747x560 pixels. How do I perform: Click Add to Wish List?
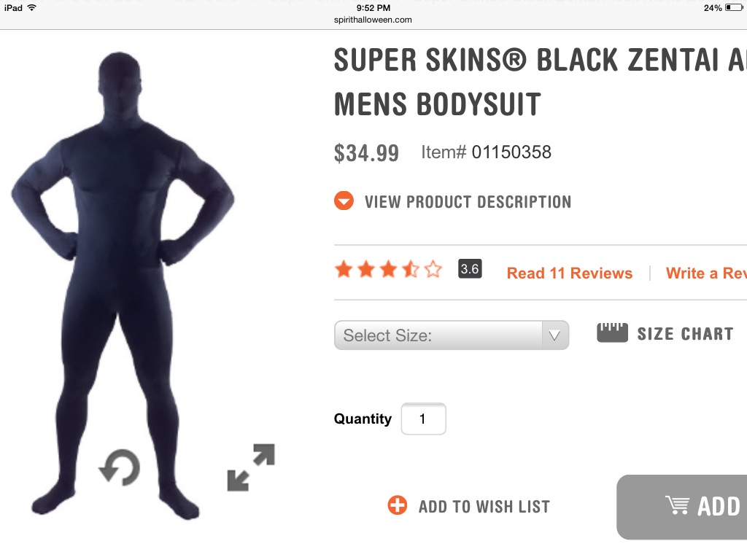click(484, 506)
